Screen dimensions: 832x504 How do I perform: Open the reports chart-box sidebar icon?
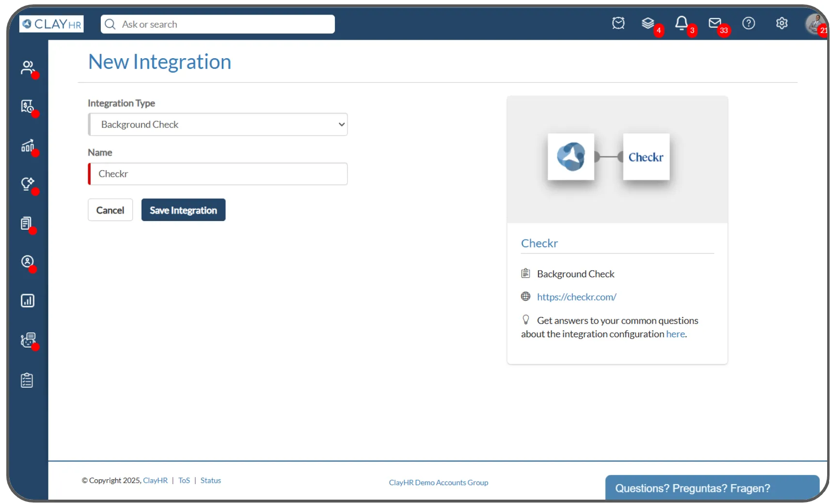tap(28, 301)
